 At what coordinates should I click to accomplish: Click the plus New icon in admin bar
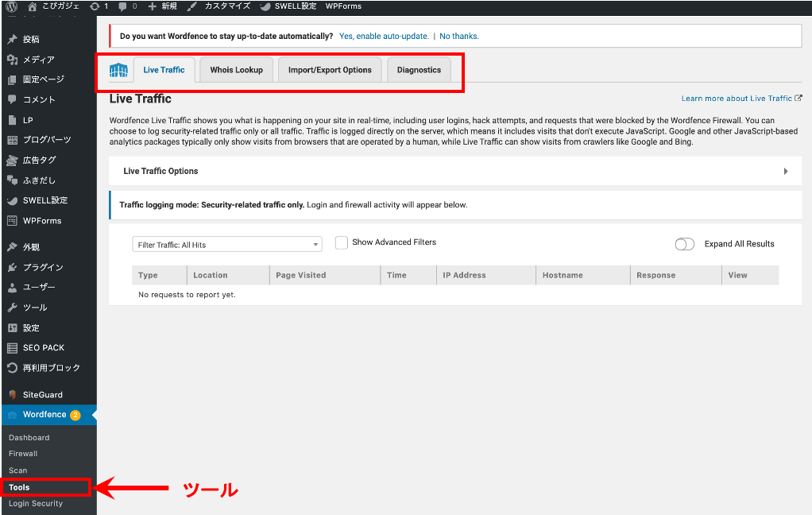[x=153, y=6]
